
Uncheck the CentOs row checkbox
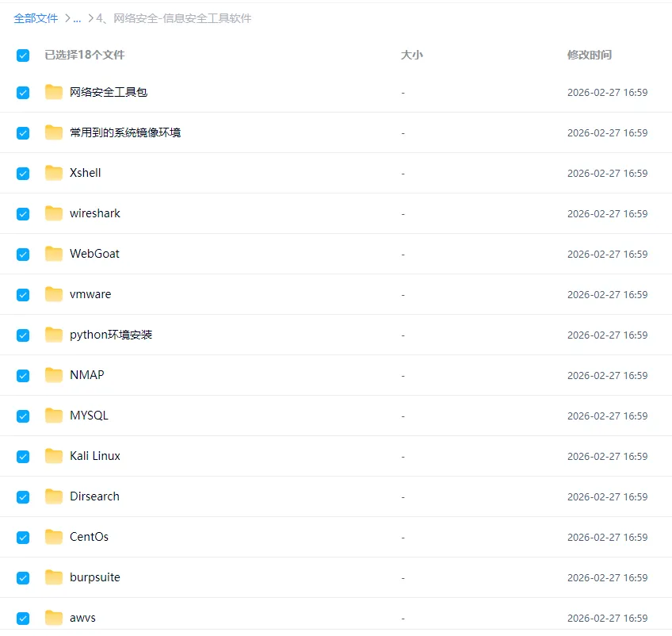[x=23, y=538]
